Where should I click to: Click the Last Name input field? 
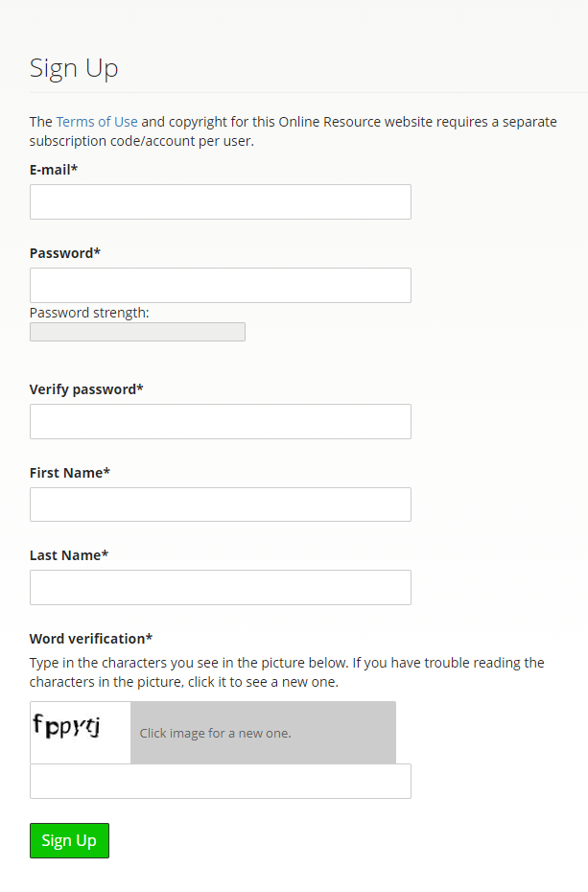(x=220, y=587)
